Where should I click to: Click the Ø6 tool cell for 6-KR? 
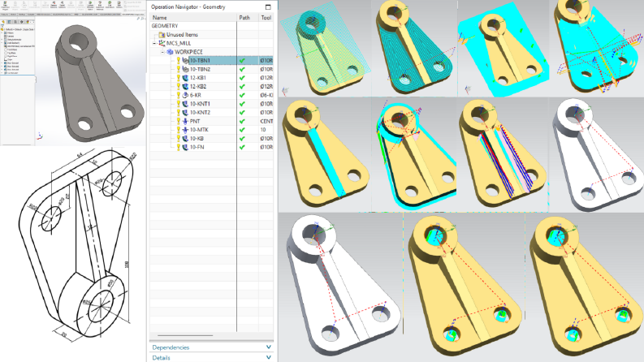(266, 95)
